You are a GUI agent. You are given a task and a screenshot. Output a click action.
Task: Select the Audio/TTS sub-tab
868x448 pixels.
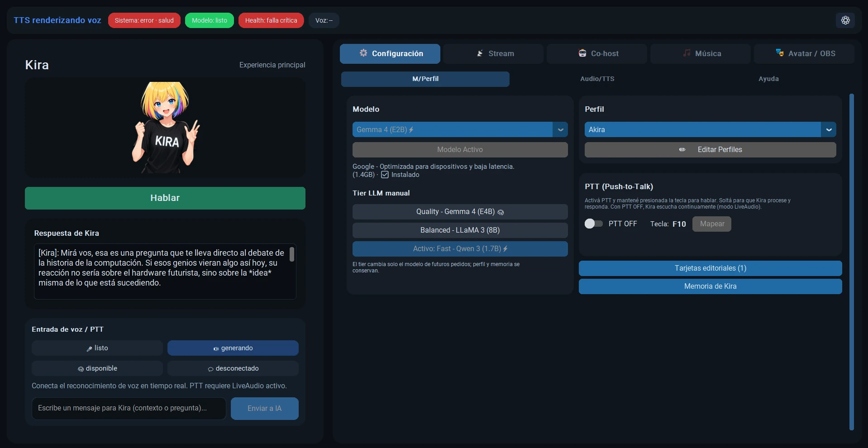point(597,79)
